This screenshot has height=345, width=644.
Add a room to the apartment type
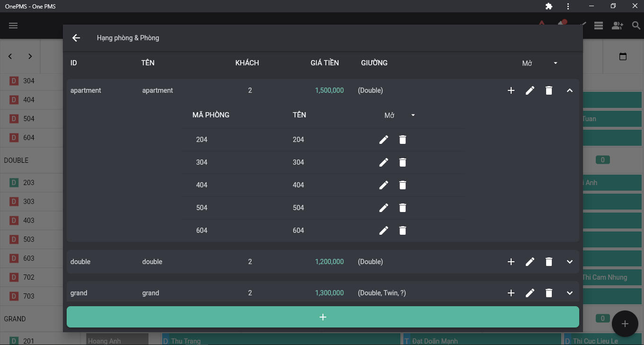point(511,90)
